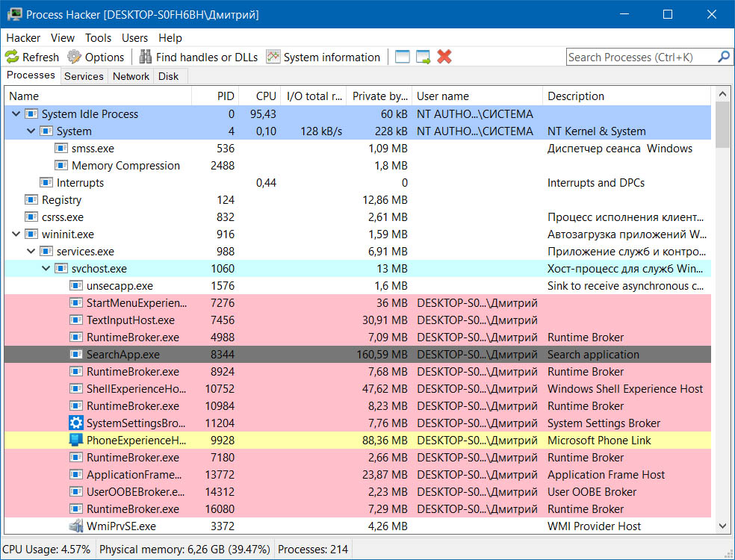This screenshot has width=735, height=560.
Task: Switch to the Network tab
Action: tap(131, 76)
